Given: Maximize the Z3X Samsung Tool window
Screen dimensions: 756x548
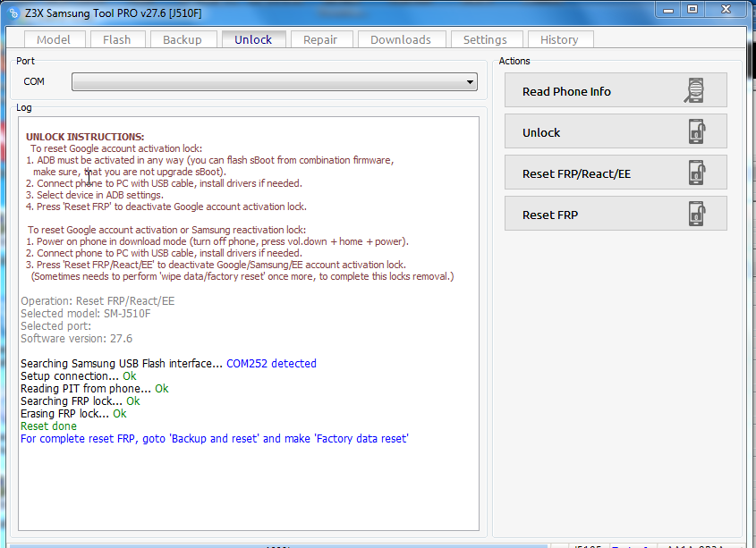Looking at the screenshot, I should point(692,10).
